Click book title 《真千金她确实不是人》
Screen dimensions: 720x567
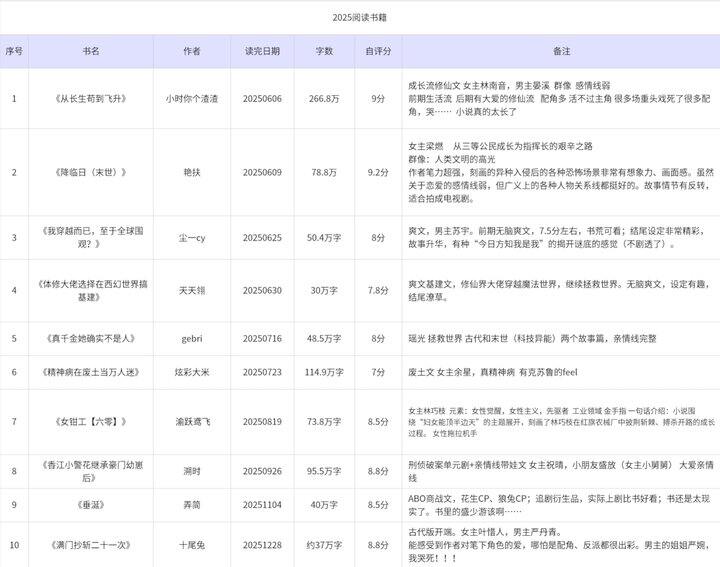point(91,339)
